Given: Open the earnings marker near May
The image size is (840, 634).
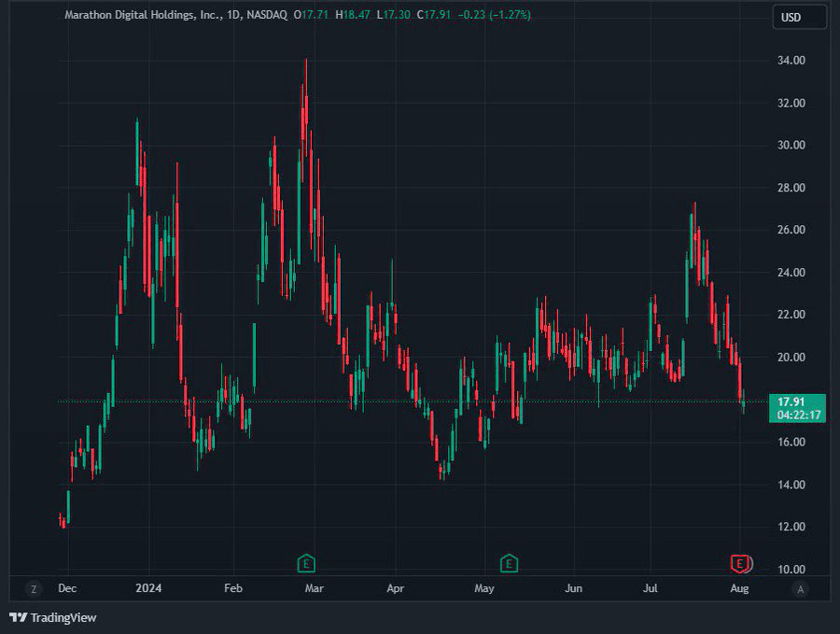Looking at the screenshot, I should tap(509, 563).
